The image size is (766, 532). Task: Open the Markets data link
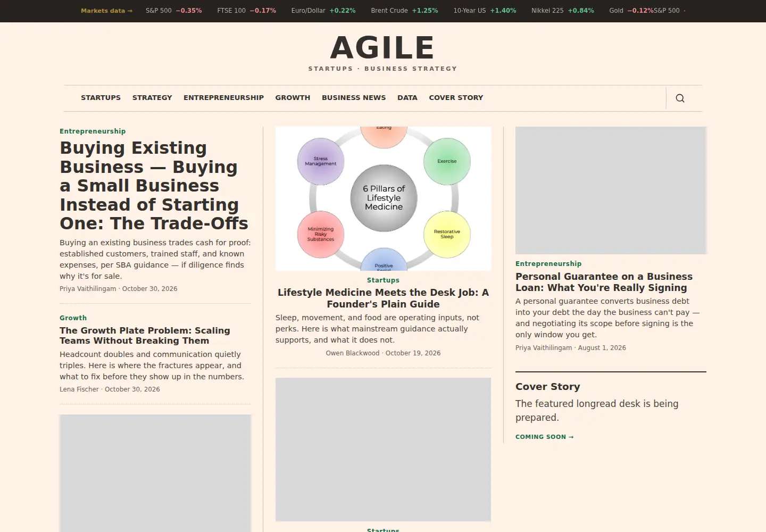click(x=106, y=11)
